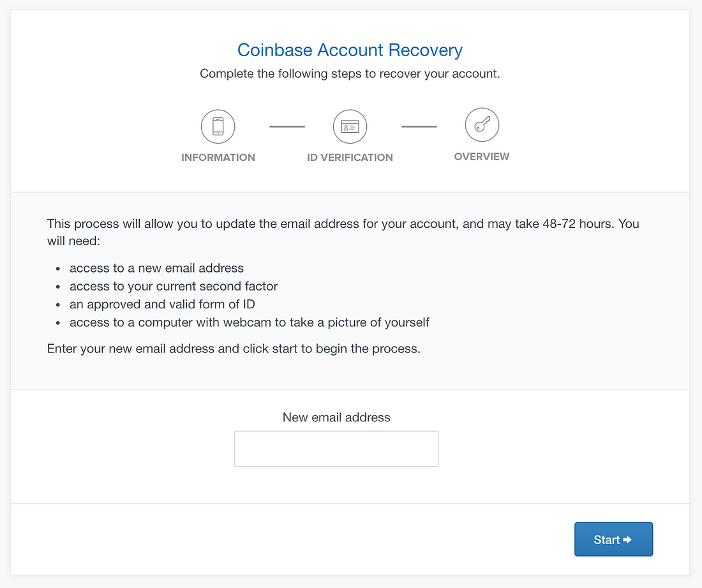Click the phone icon for Information step
The image size is (702, 588).
(x=218, y=126)
